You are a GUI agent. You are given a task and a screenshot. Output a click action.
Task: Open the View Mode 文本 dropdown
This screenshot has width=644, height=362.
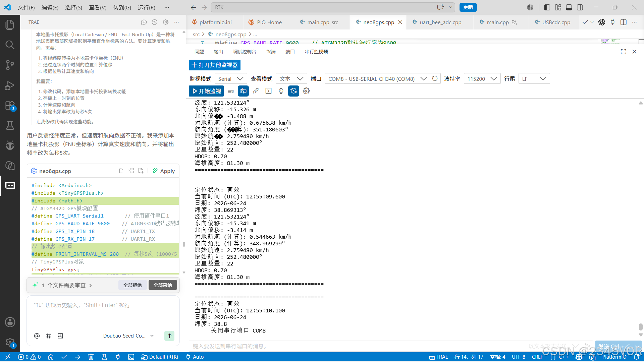(291, 79)
